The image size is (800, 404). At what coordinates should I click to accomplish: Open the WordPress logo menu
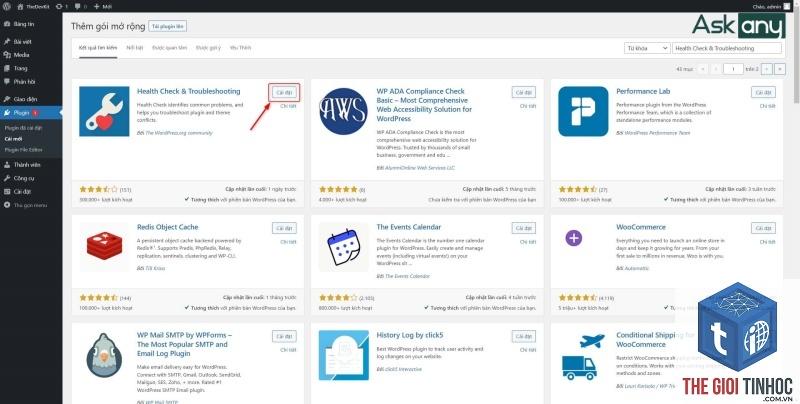7,6
